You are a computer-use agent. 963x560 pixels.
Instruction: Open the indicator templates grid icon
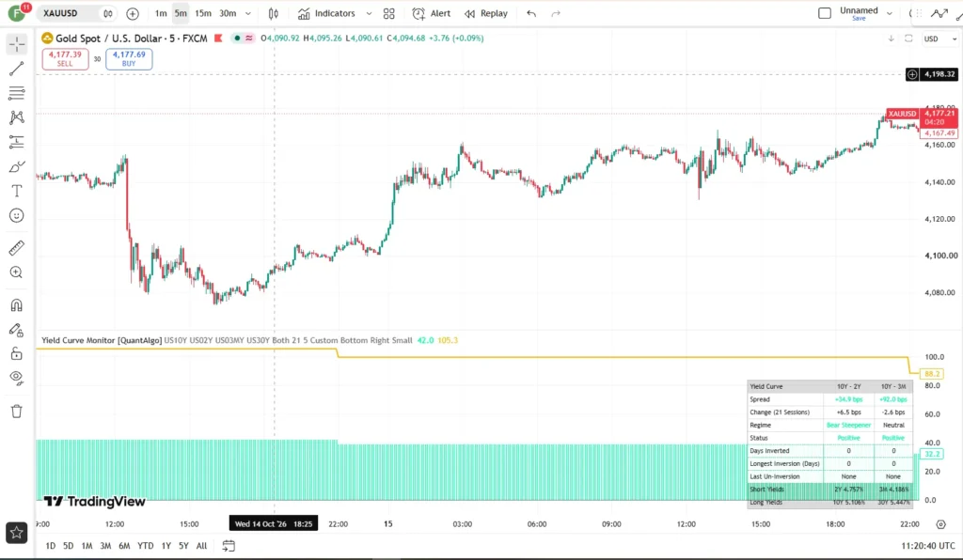[388, 13]
